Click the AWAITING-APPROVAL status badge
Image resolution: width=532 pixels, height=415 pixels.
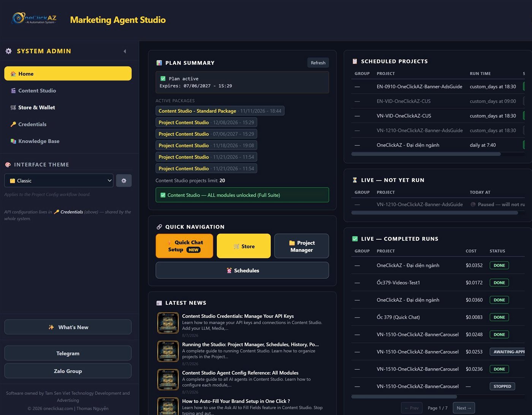(x=508, y=352)
